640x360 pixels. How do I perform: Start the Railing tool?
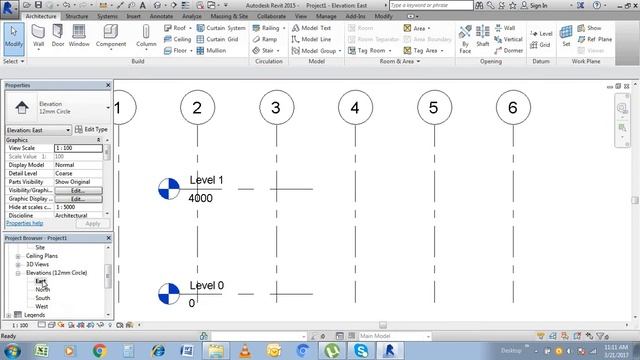[269, 28]
